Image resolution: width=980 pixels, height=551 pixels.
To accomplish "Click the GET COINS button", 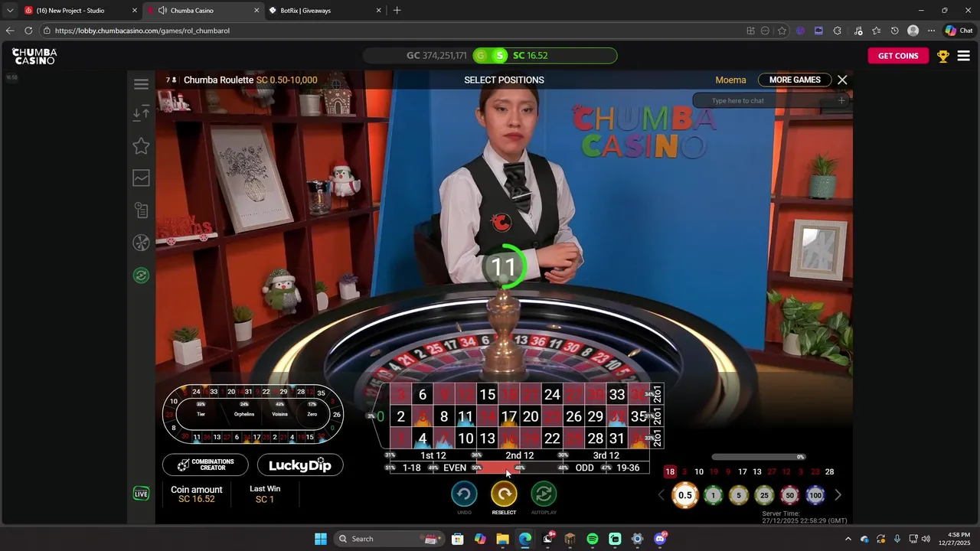I will pyautogui.click(x=898, y=56).
